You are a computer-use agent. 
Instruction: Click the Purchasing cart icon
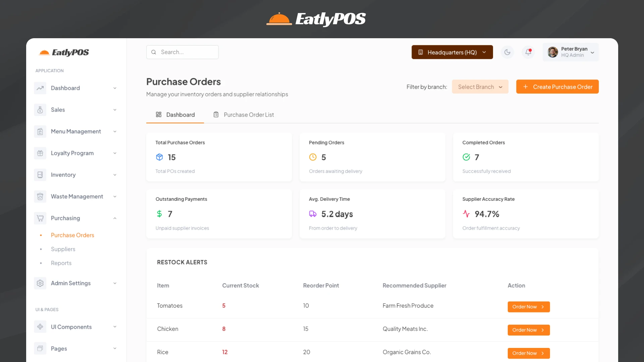(x=40, y=218)
